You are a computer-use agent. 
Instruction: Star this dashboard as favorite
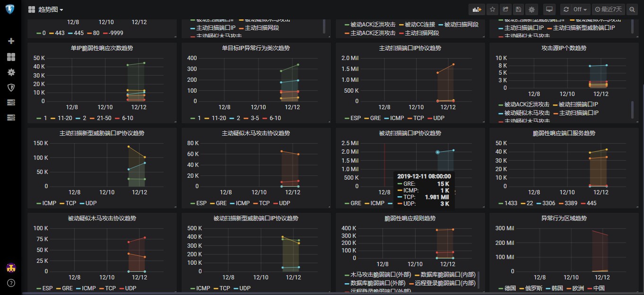pos(493,9)
